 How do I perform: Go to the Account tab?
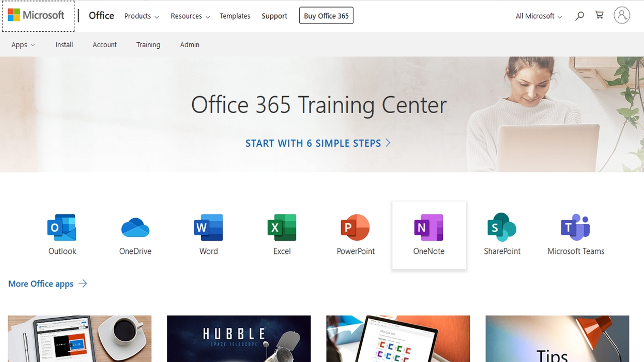105,45
